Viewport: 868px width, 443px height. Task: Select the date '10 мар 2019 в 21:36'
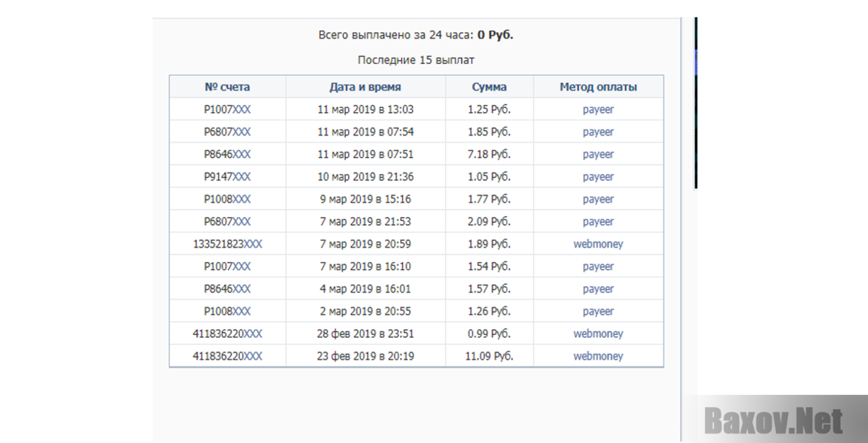pos(365,177)
